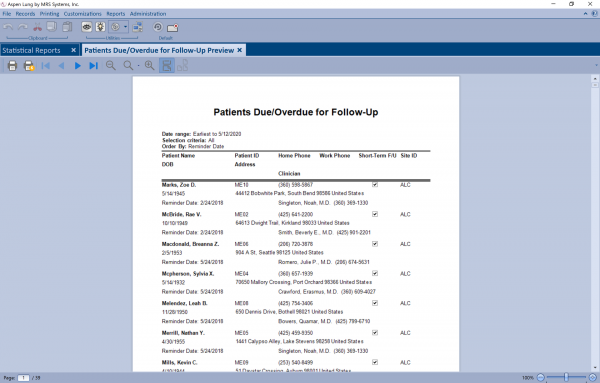Collapse the ribbon with chevron icon
The image size is (600, 383).
[x=585, y=14]
